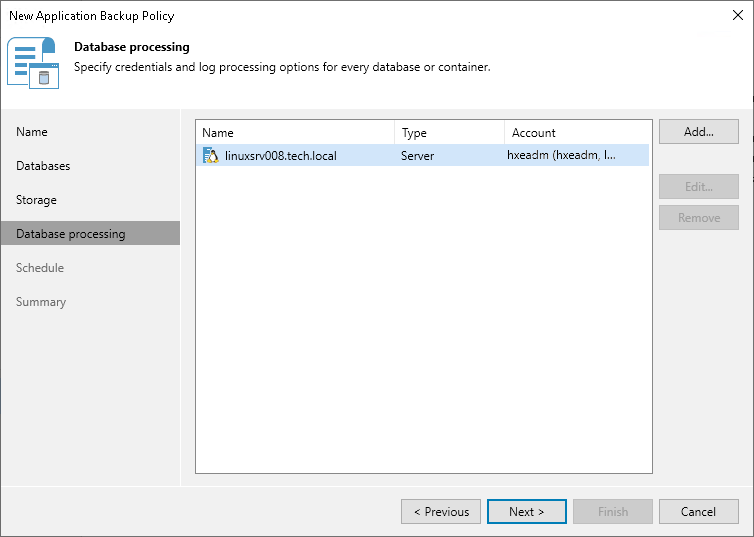Sort the list by Name column header
The height and width of the screenshot is (537, 754).
click(295, 133)
